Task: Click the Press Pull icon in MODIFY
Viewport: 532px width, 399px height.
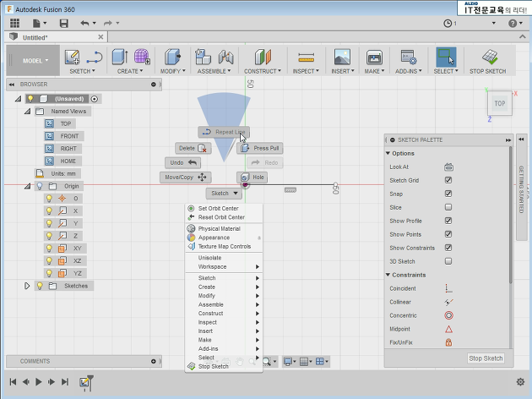Action: (173, 57)
